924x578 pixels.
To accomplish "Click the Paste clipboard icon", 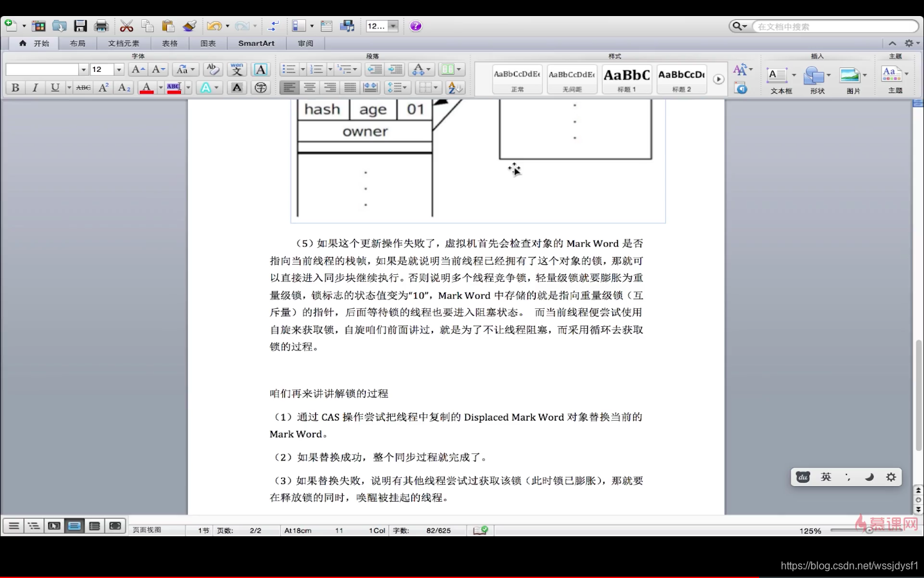I will (x=168, y=26).
